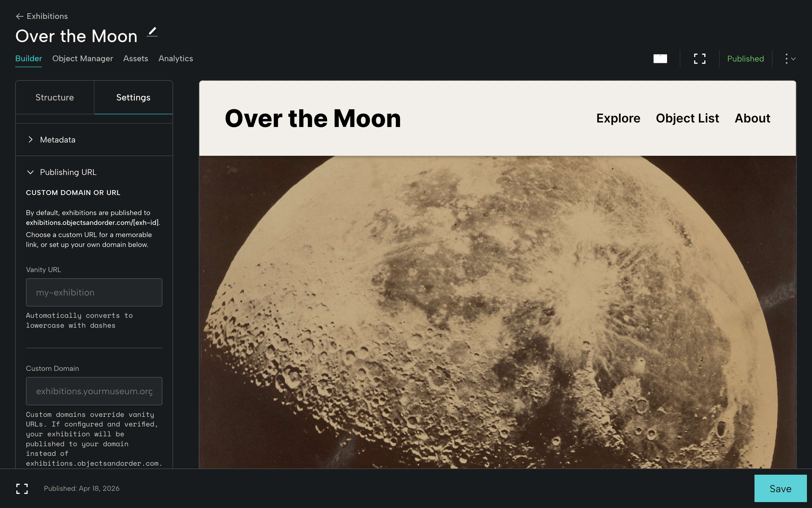This screenshot has height=508, width=812.
Task: Click About in the preview navigation
Action: tap(752, 118)
